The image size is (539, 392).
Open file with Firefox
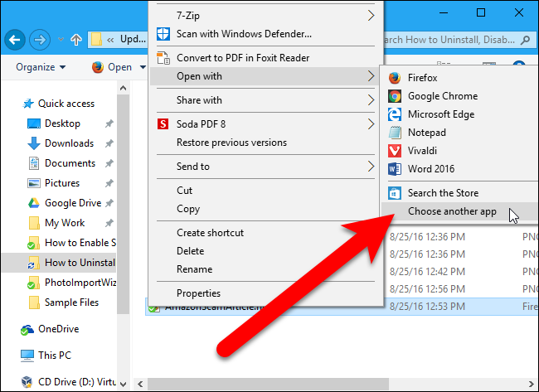click(x=459, y=78)
